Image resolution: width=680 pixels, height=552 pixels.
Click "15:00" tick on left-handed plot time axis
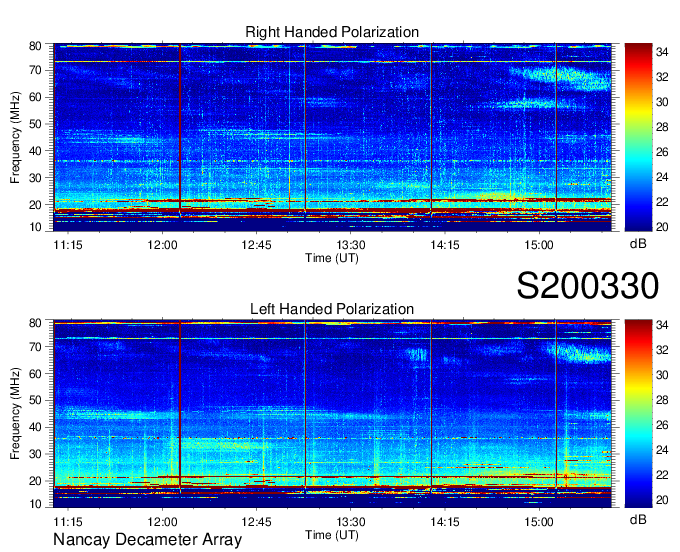point(539,522)
